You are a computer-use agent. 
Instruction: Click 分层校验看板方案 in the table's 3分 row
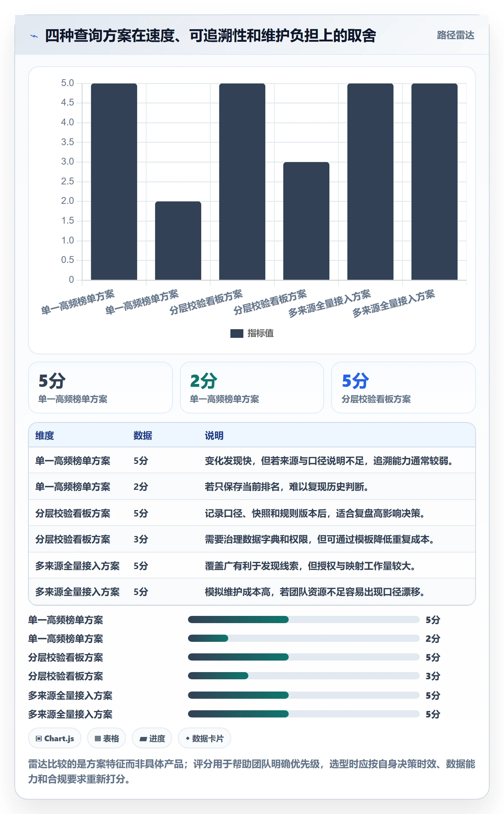(x=73, y=539)
